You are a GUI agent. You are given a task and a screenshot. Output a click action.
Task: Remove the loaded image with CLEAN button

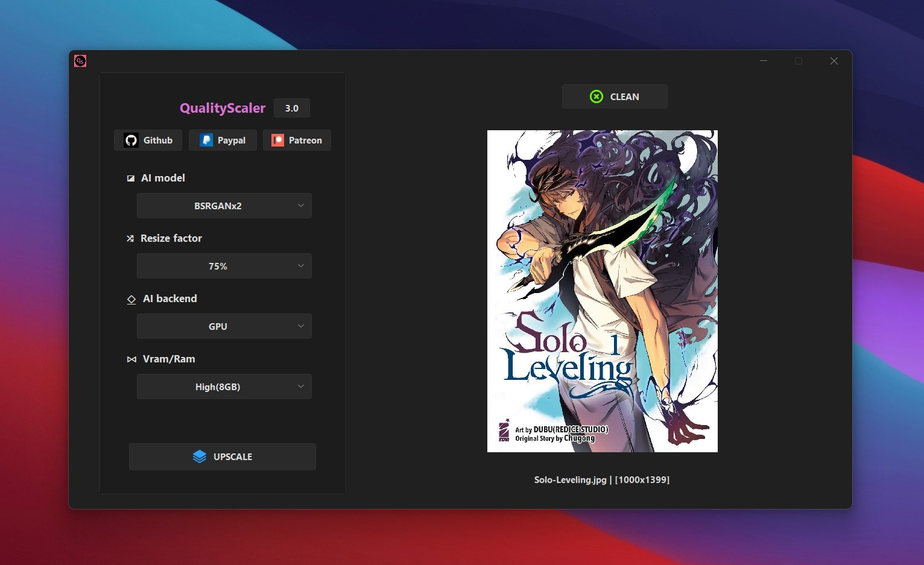click(x=615, y=96)
